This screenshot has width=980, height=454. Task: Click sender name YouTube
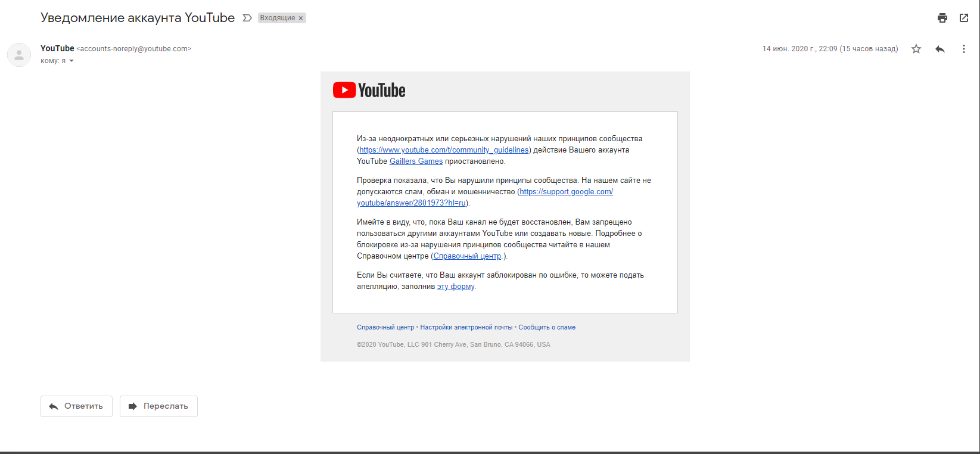click(x=57, y=48)
